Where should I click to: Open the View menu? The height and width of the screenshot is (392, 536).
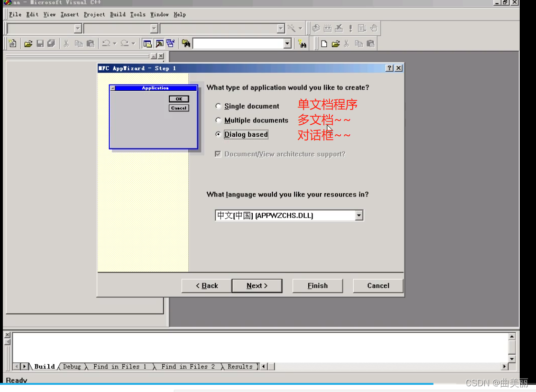pyautogui.click(x=49, y=14)
